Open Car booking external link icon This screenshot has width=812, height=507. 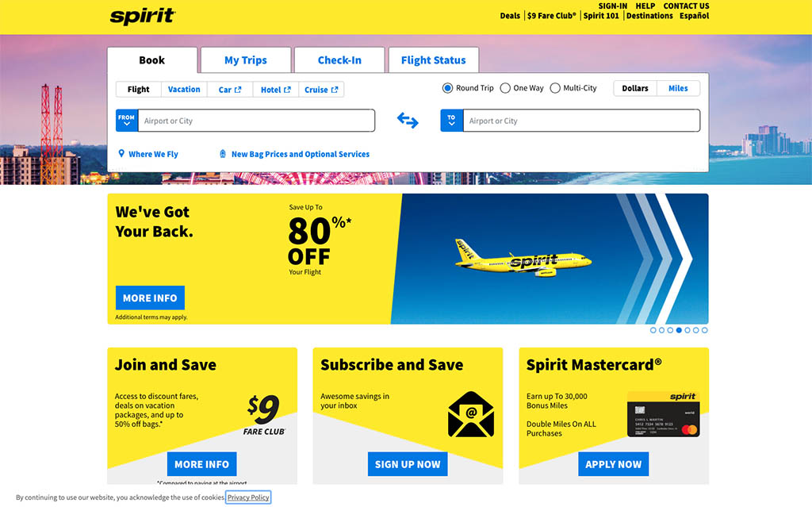(238, 90)
